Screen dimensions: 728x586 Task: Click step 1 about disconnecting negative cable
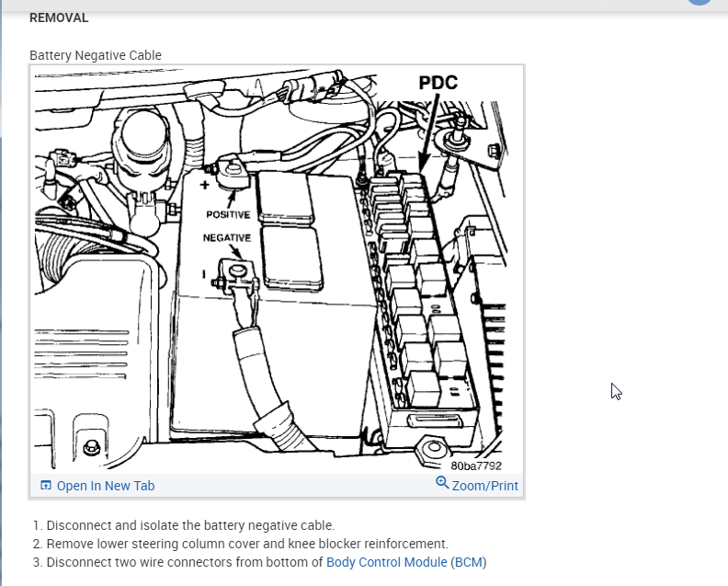pos(184,525)
